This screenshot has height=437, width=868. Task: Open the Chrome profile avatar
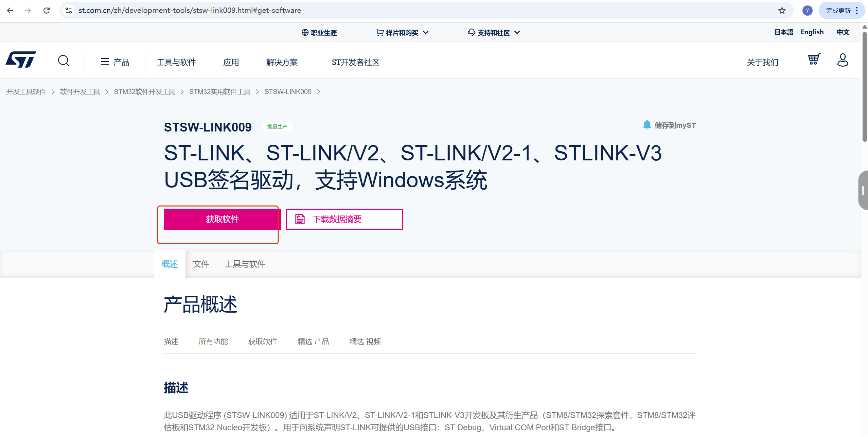coord(807,11)
